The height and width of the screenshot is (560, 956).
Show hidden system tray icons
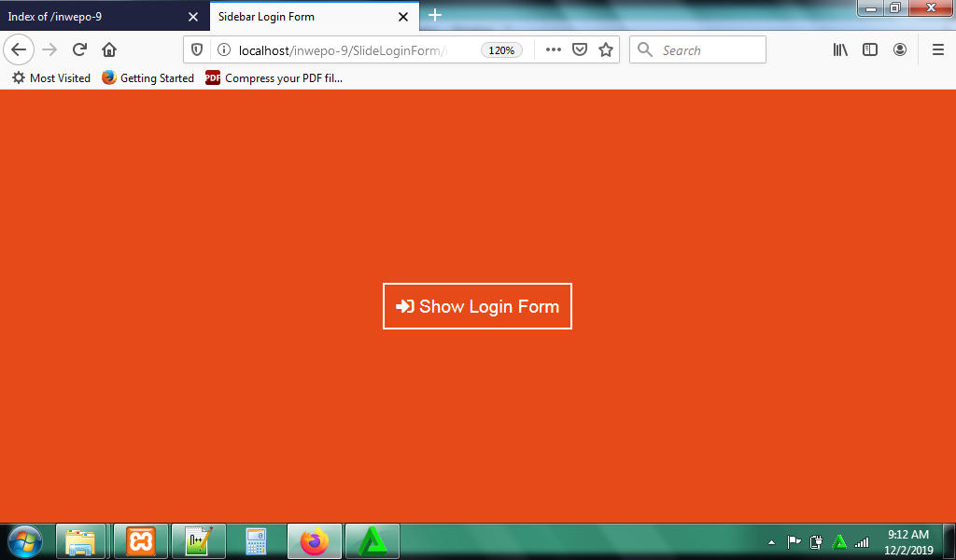point(771,542)
